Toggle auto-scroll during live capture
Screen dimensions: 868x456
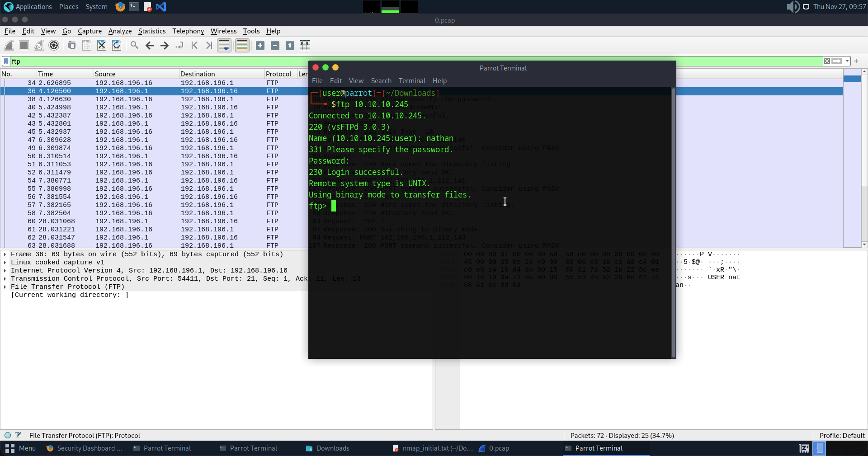click(224, 45)
